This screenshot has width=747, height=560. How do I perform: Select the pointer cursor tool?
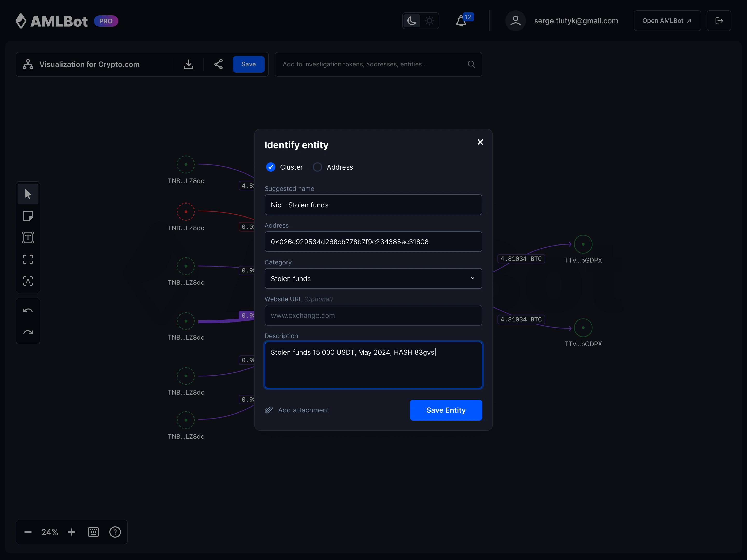[x=28, y=194]
